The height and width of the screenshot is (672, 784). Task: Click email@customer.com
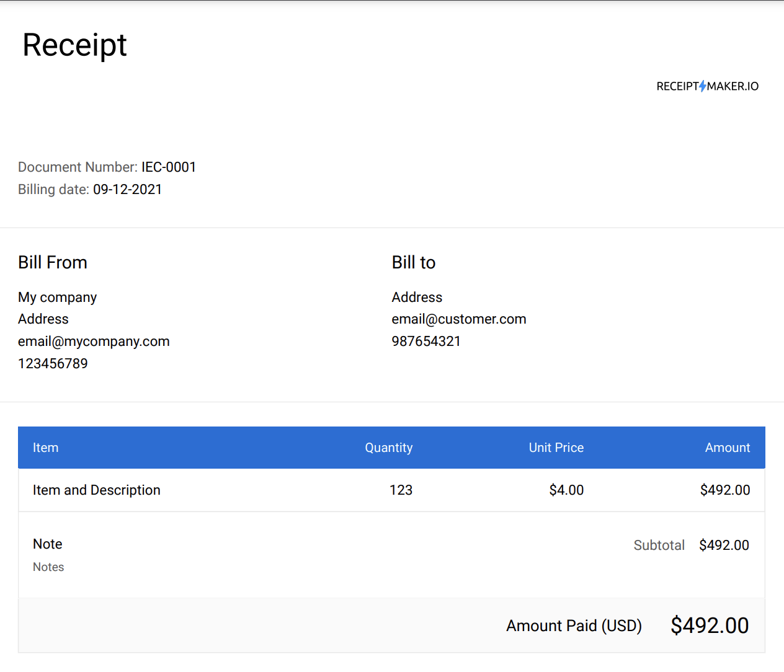[x=459, y=319]
